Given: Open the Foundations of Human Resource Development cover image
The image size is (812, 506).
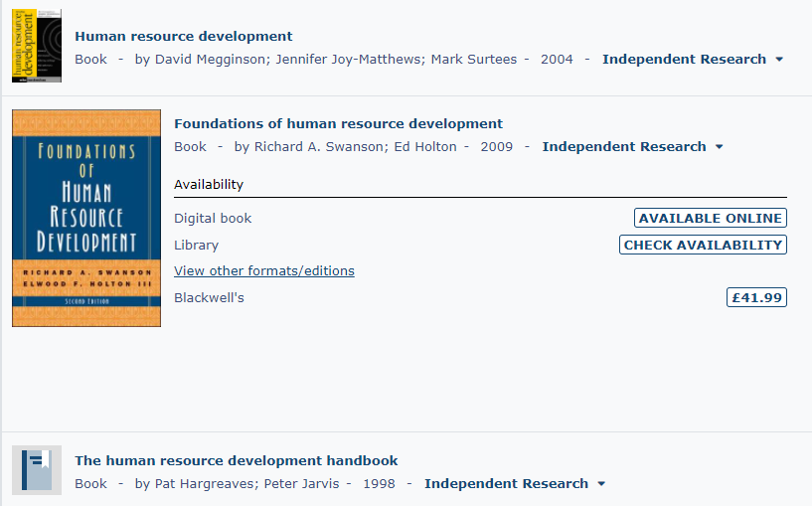Looking at the screenshot, I should point(86,218).
